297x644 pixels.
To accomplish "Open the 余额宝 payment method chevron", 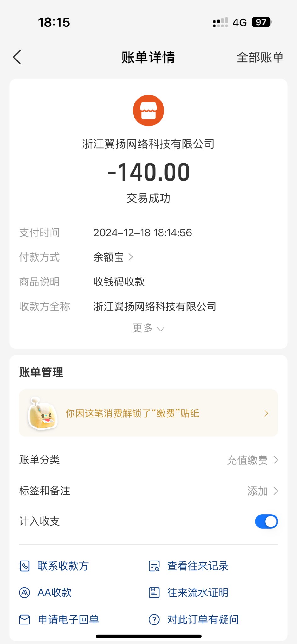I will tap(131, 257).
